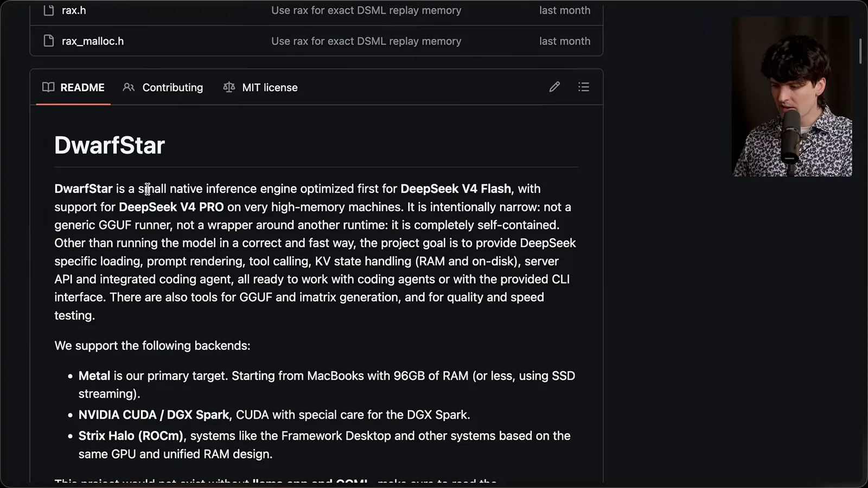Viewport: 868px width, 488px height.
Task: Open the rax.h file
Action: click(x=74, y=10)
